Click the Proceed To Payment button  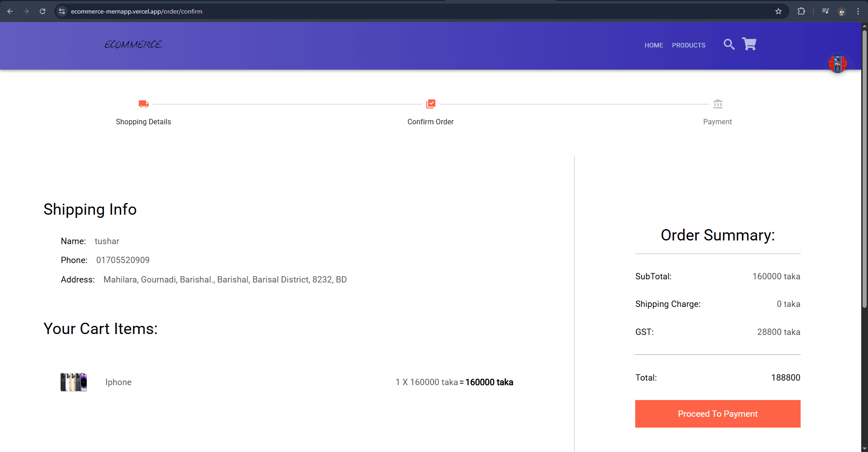(x=717, y=414)
